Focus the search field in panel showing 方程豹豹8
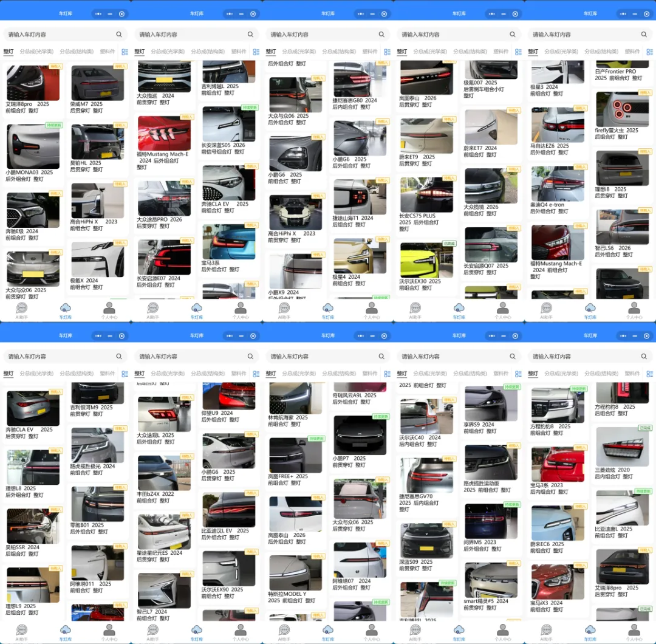Viewport: 656px width, 644px height. click(x=590, y=356)
